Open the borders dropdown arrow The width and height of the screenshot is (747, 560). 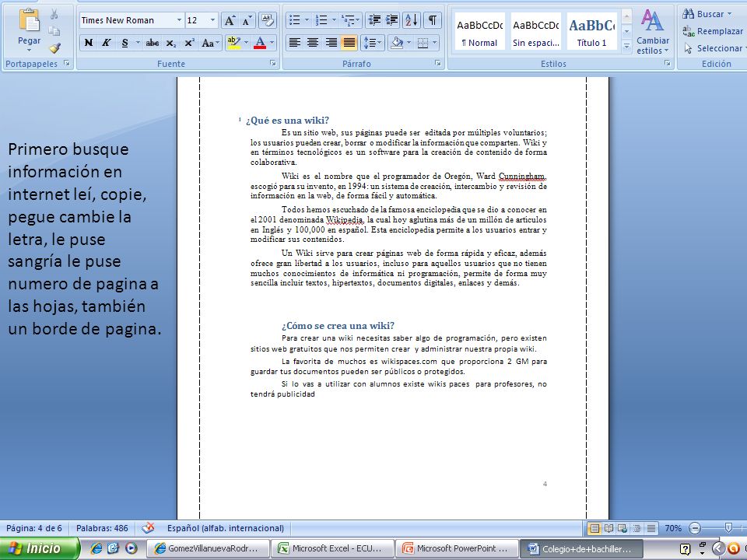tap(434, 43)
